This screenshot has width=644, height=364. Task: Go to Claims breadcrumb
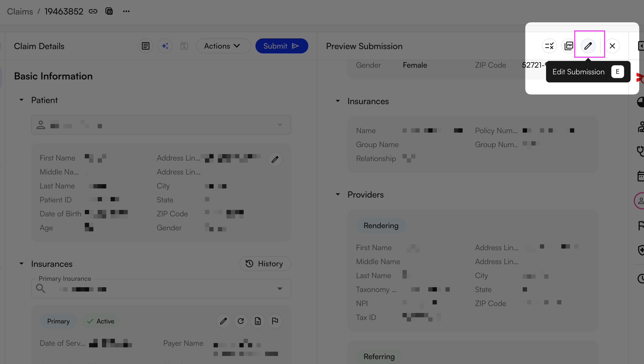pyautogui.click(x=20, y=11)
